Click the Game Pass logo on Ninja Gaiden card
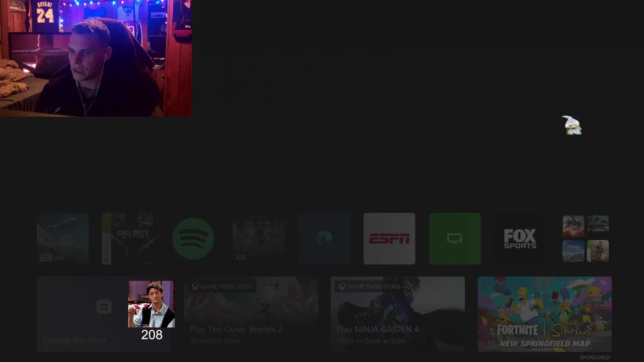The width and height of the screenshot is (644, 362). coord(369,287)
